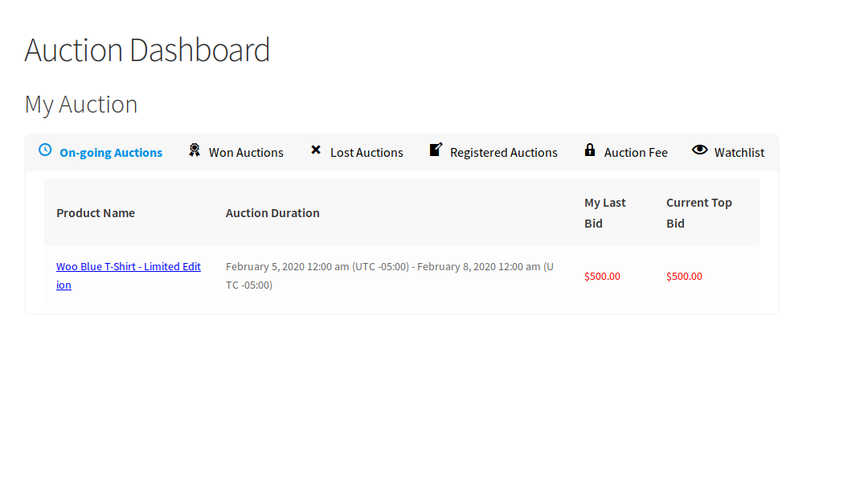Show the Auction Fee tab

(x=636, y=153)
